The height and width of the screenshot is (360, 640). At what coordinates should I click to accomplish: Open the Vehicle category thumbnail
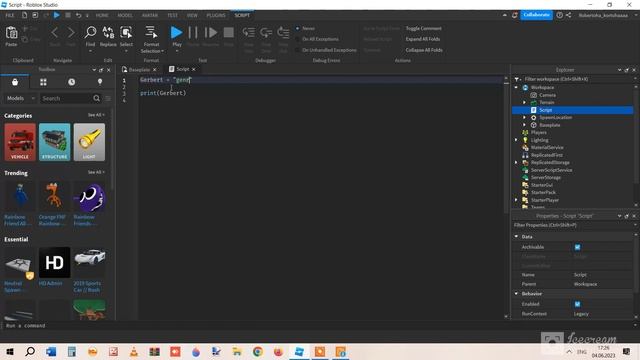tap(20, 142)
